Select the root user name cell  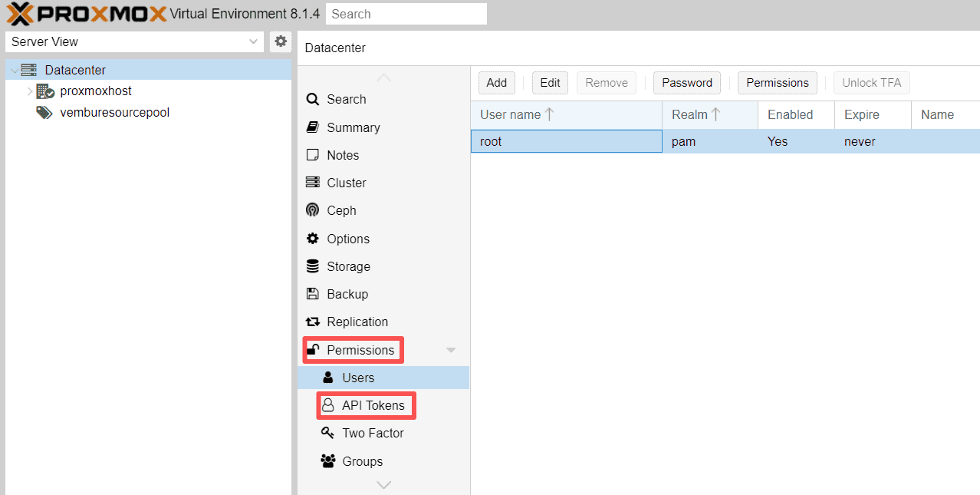point(566,141)
